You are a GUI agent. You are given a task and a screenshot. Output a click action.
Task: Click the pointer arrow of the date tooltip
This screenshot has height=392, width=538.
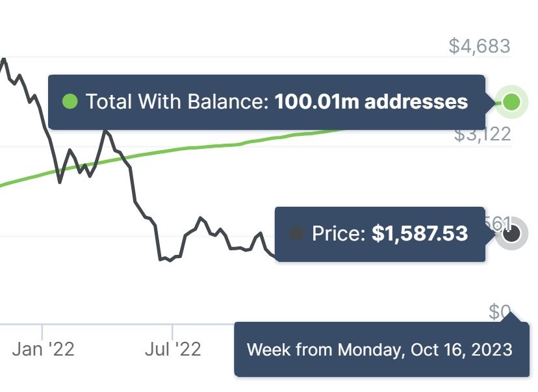coord(513,317)
